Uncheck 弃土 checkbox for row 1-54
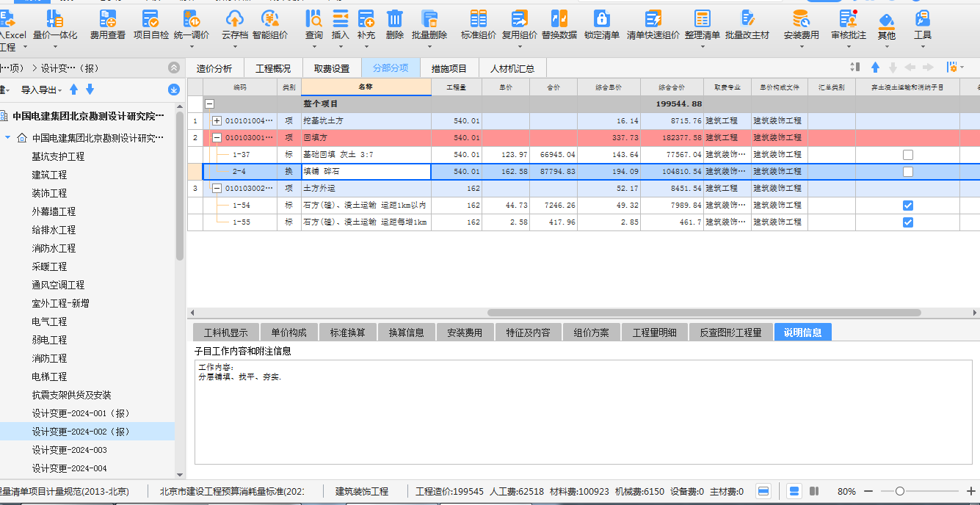980x505 pixels. coord(908,206)
